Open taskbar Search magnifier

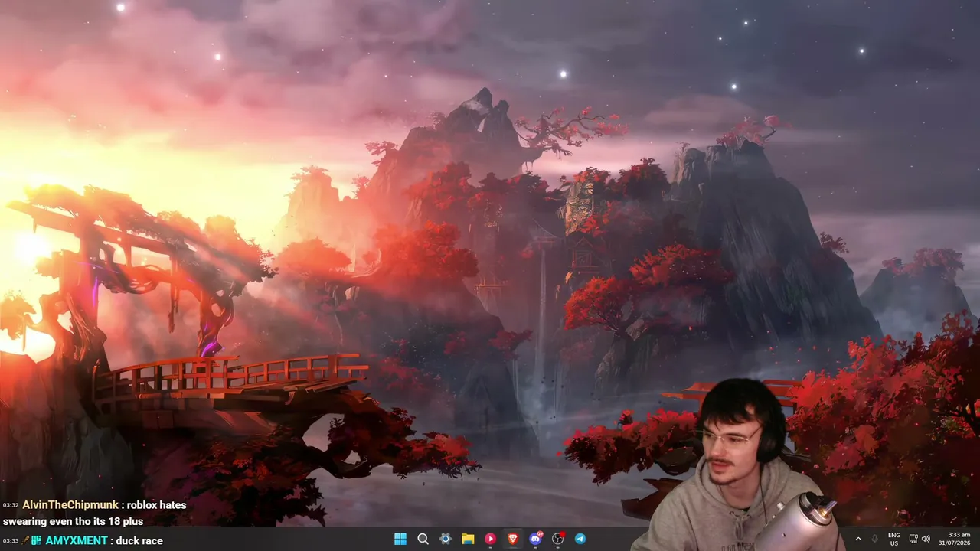point(423,539)
